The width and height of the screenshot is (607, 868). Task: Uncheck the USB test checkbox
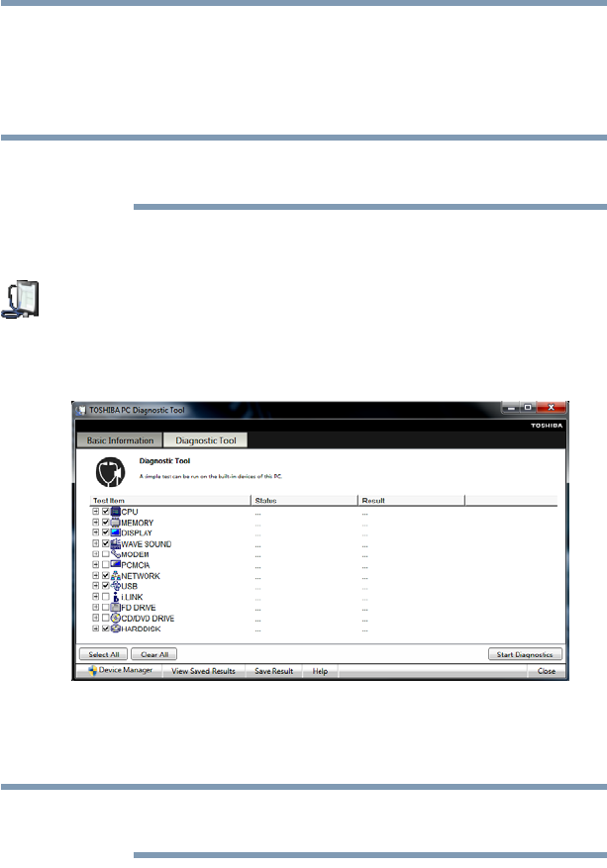click(x=105, y=586)
